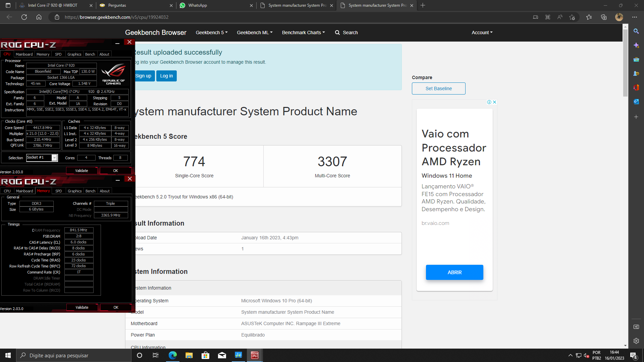Open blue app icon on taskbar
The image size is (644, 362).
point(238,355)
